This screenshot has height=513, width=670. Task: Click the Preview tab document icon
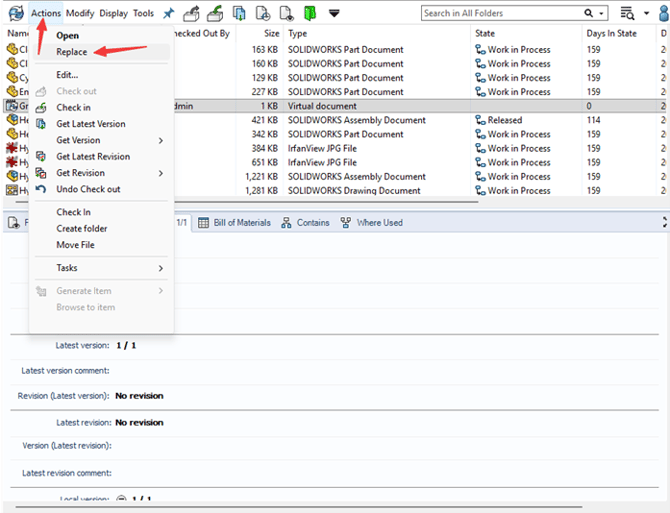[x=14, y=223]
